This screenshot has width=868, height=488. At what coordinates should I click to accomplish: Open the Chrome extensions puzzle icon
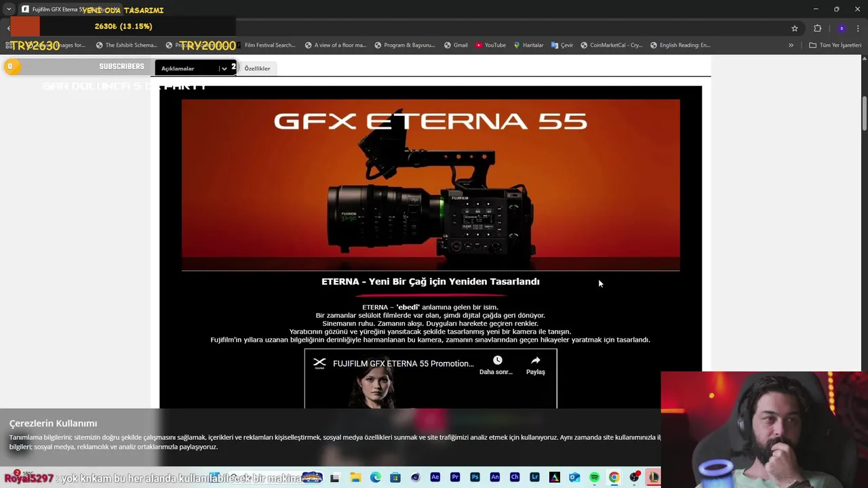click(x=817, y=28)
